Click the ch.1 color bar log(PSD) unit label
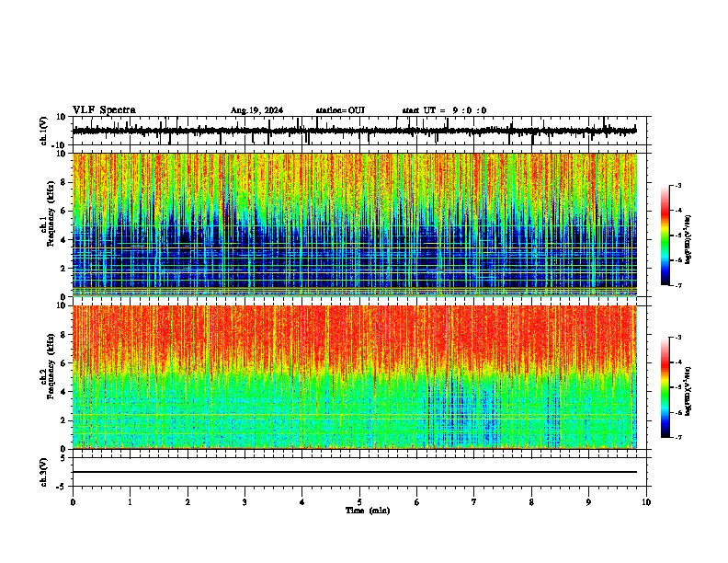Viewport: 728px width, 563px height. (x=688, y=239)
